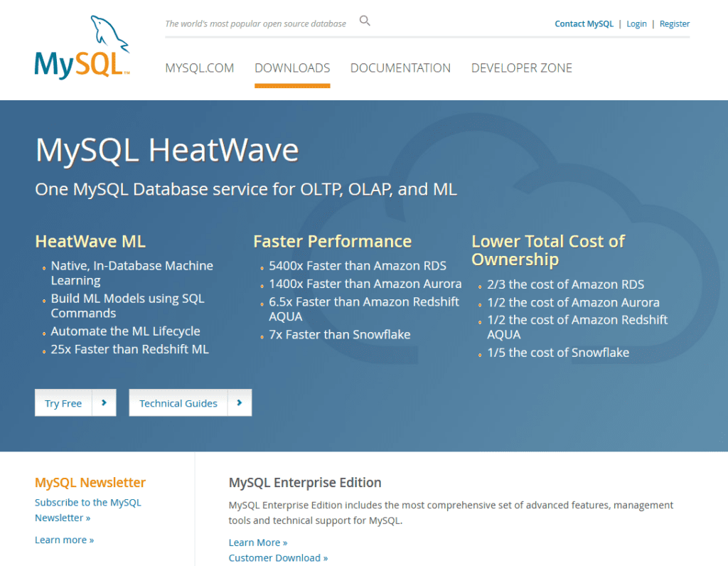Open the Customer Download link

278,557
